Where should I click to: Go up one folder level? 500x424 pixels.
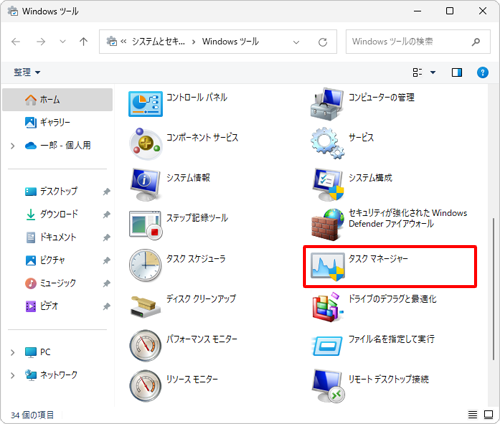(x=83, y=42)
